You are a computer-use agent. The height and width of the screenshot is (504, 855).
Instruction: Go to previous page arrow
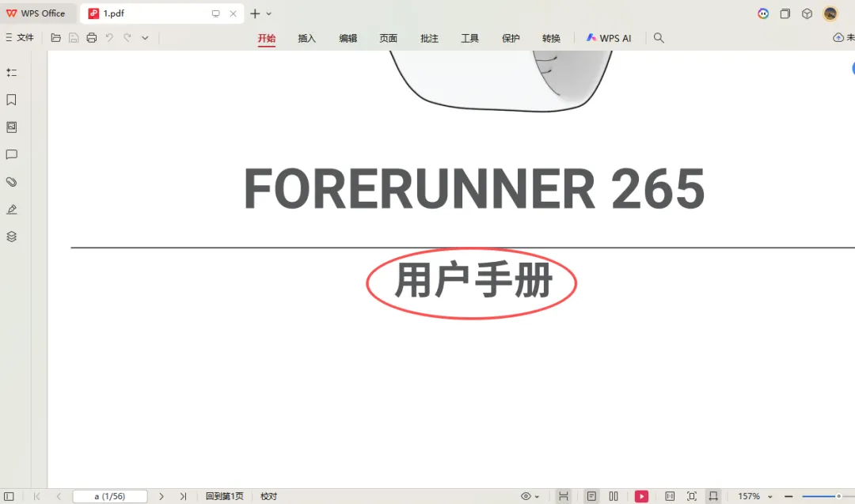coord(59,496)
